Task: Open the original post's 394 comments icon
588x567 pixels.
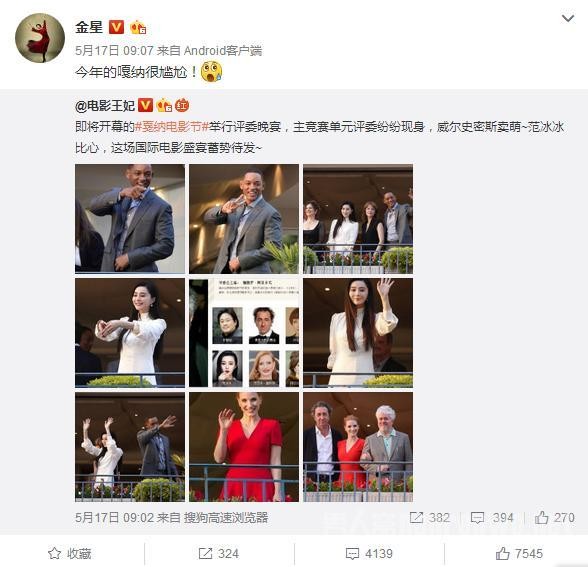Action: click(477, 518)
